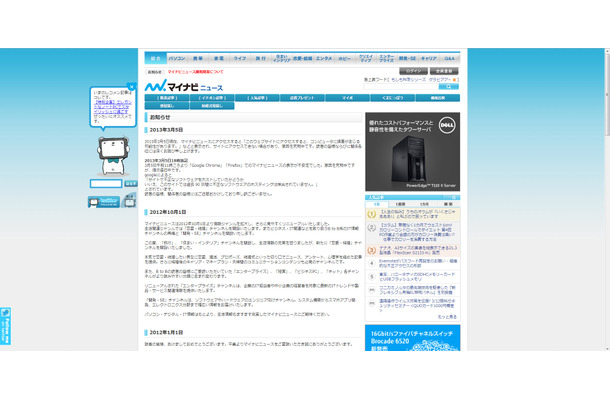Screen dimensions: 610x400
Task: Click the button next to mascot input
Action: (x=131, y=184)
